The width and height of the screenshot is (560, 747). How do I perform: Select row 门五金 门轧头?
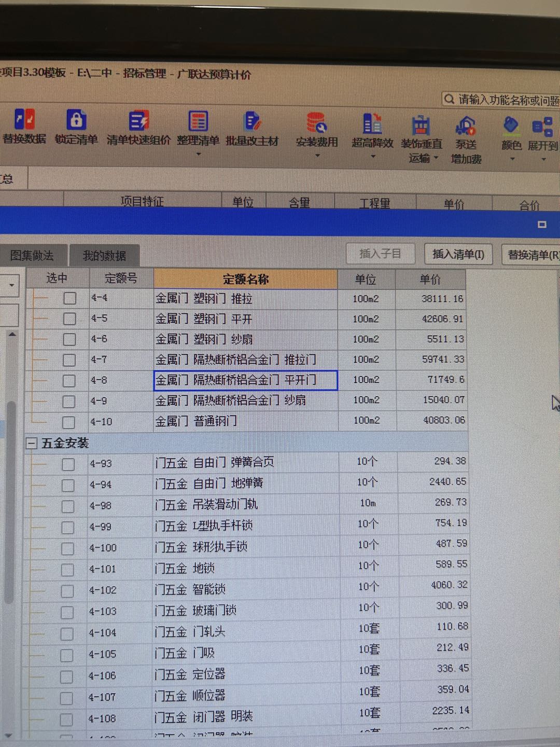(247, 632)
